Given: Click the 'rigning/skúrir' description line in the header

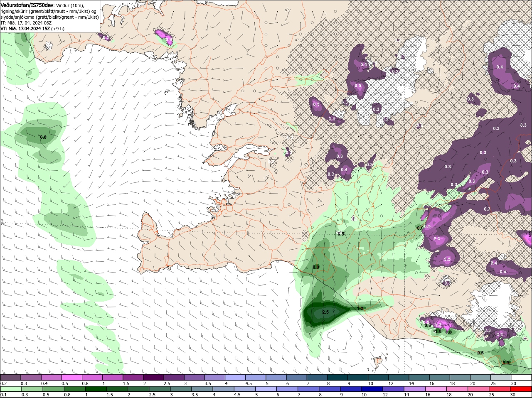Looking at the screenshot, I should point(49,11).
